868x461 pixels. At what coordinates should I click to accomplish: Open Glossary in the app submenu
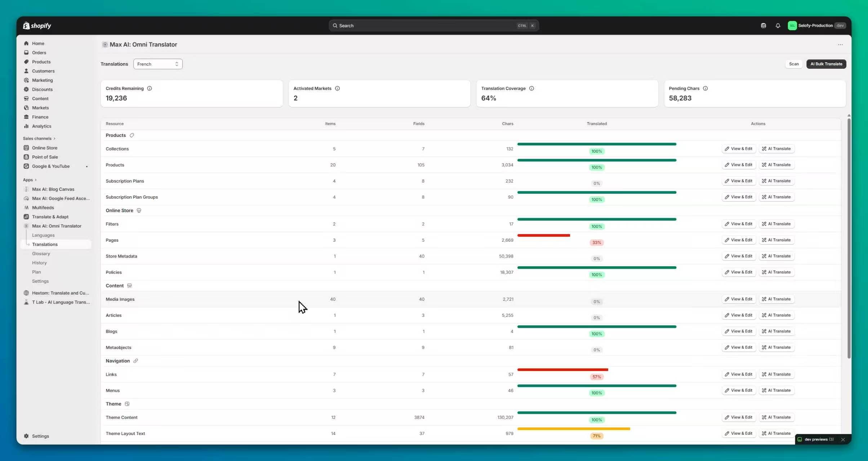tap(41, 254)
